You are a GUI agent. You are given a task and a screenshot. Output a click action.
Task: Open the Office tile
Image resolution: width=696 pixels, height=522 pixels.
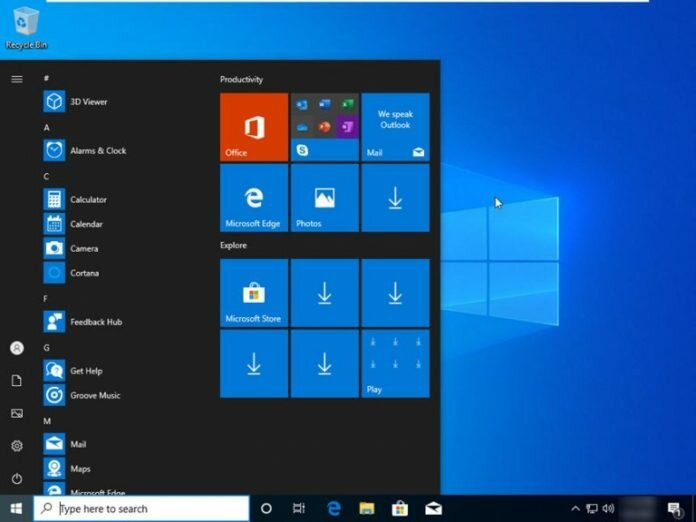coord(254,127)
